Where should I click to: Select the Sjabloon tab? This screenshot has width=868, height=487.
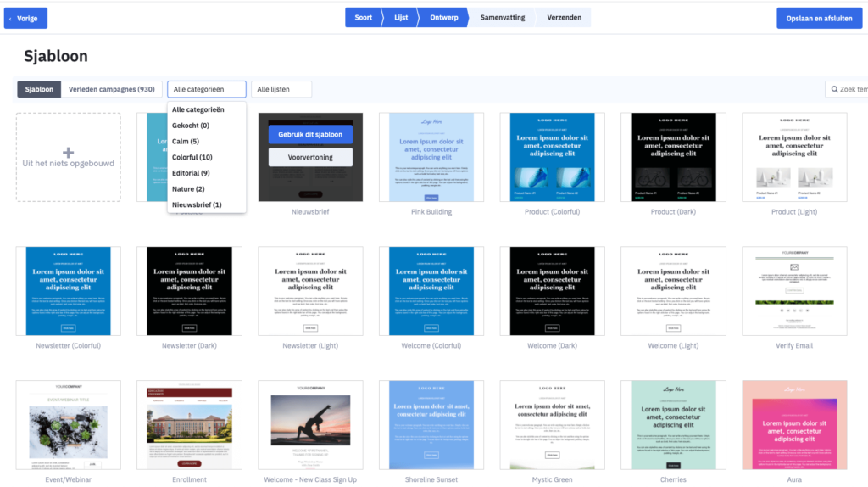(x=39, y=89)
